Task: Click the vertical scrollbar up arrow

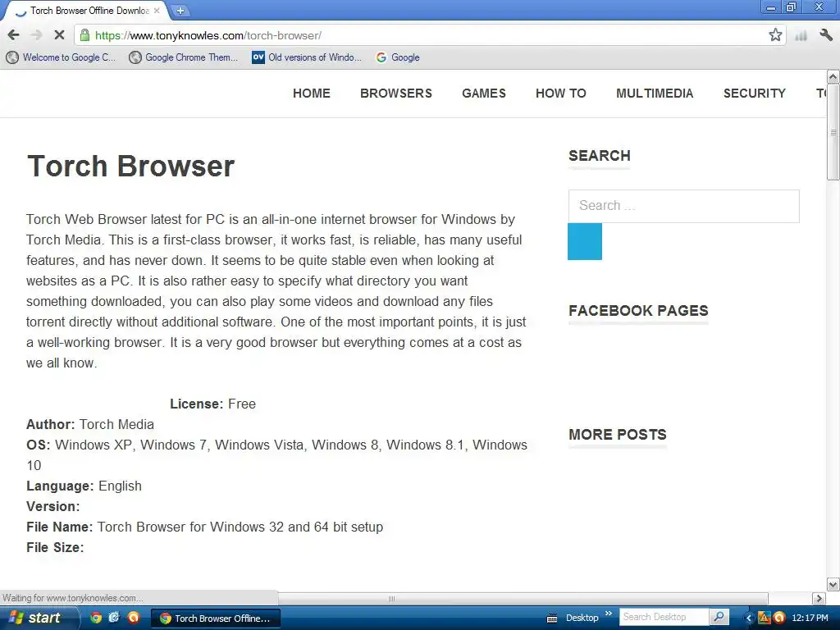Action: pos(833,76)
